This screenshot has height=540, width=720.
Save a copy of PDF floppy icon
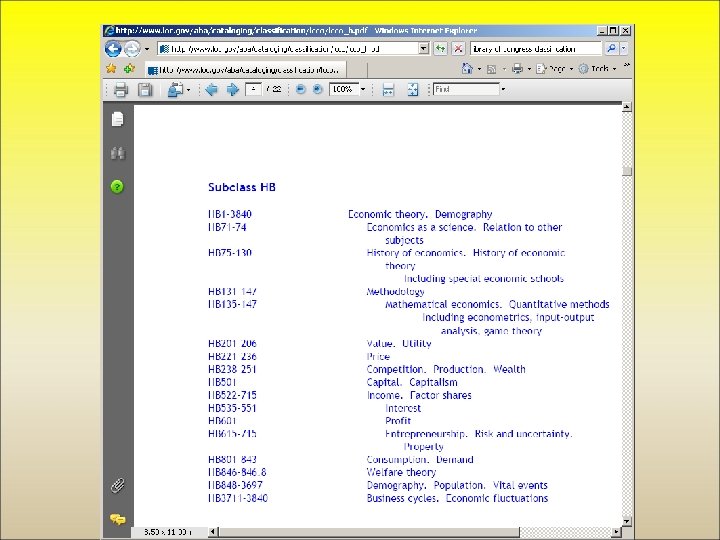[145, 90]
